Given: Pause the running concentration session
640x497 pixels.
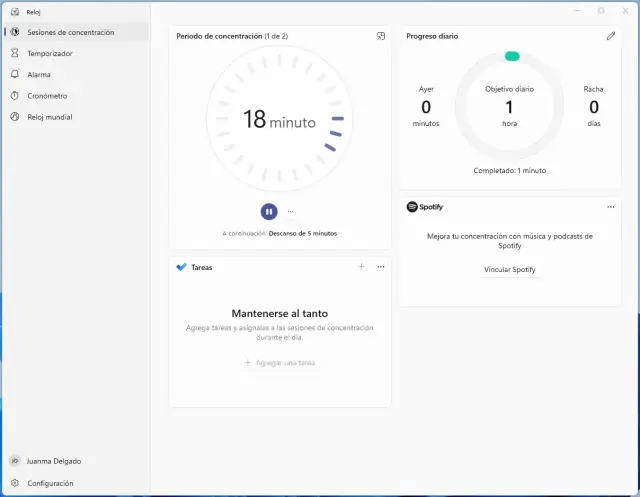Looking at the screenshot, I should point(269,211).
